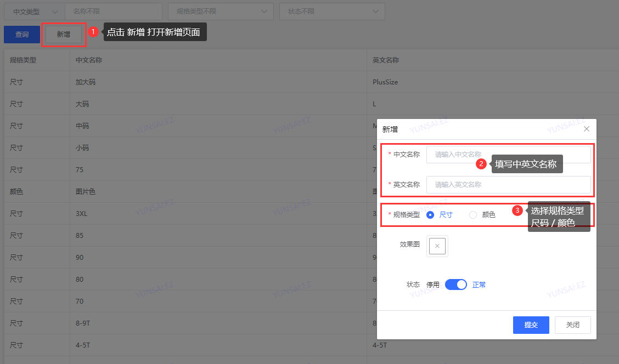Expand the 状态不限 status dropdown
This screenshot has width=619, height=364.
[332, 12]
